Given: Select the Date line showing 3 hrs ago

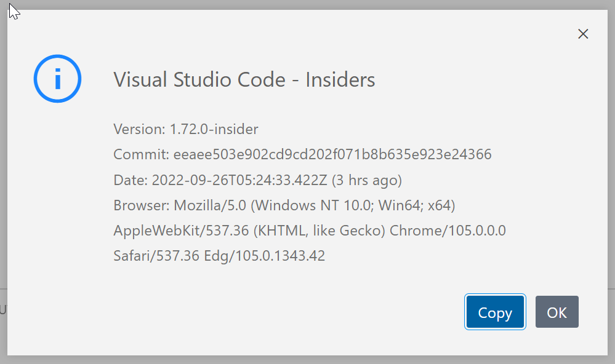Looking at the screenshot, I should tap(259, 180).
